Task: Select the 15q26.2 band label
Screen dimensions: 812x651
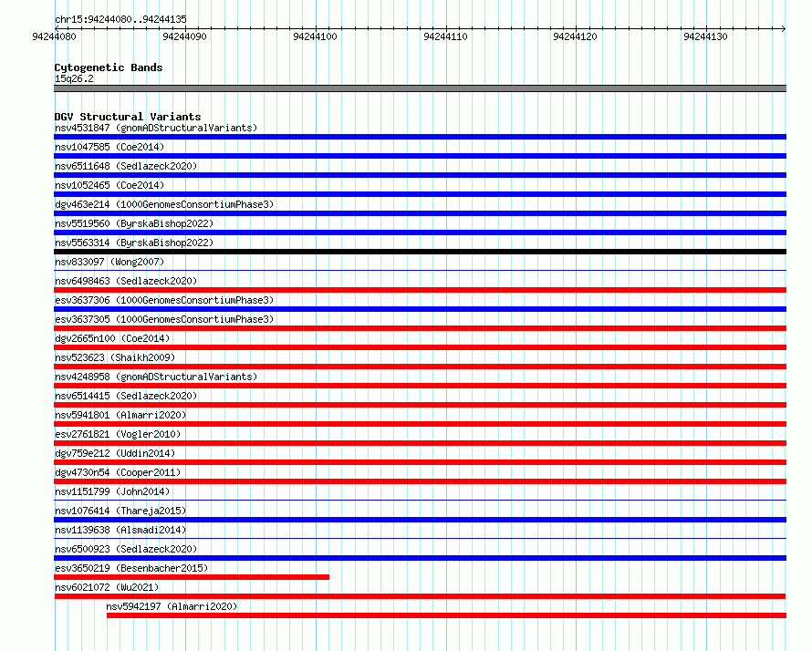Action: pyautogui.click(x=74, y=78)
